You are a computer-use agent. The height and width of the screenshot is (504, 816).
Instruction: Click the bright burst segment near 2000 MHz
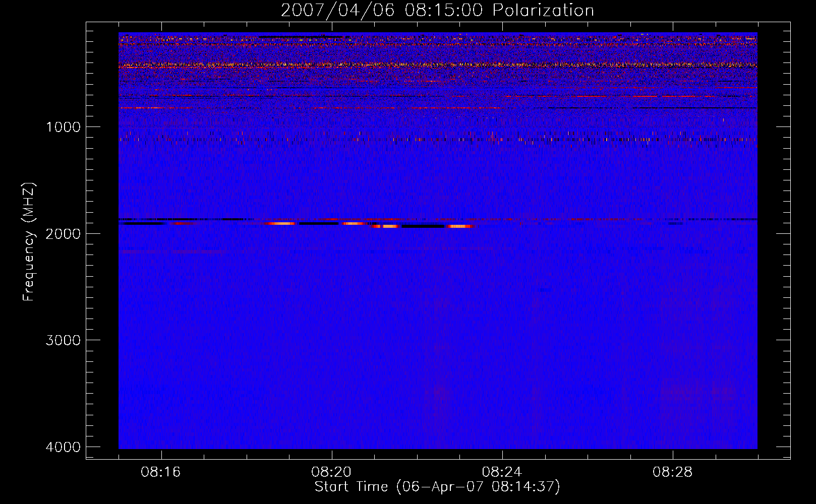coord(423,226)
